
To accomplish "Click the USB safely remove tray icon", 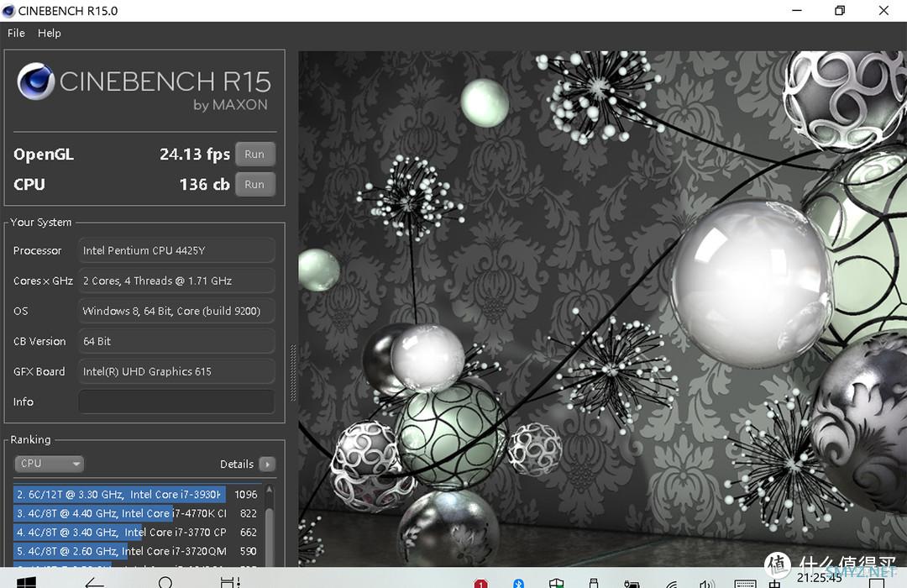I will pos(594,583).
